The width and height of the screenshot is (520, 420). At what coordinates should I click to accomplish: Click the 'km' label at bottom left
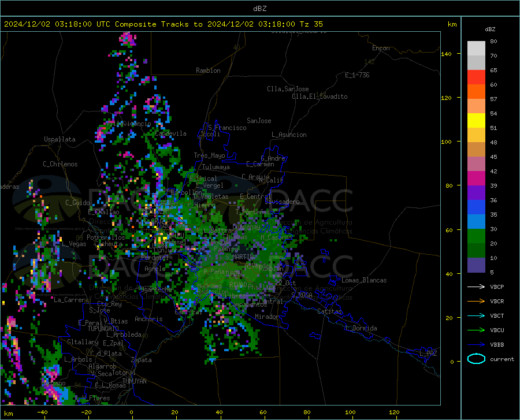(8, 414)
